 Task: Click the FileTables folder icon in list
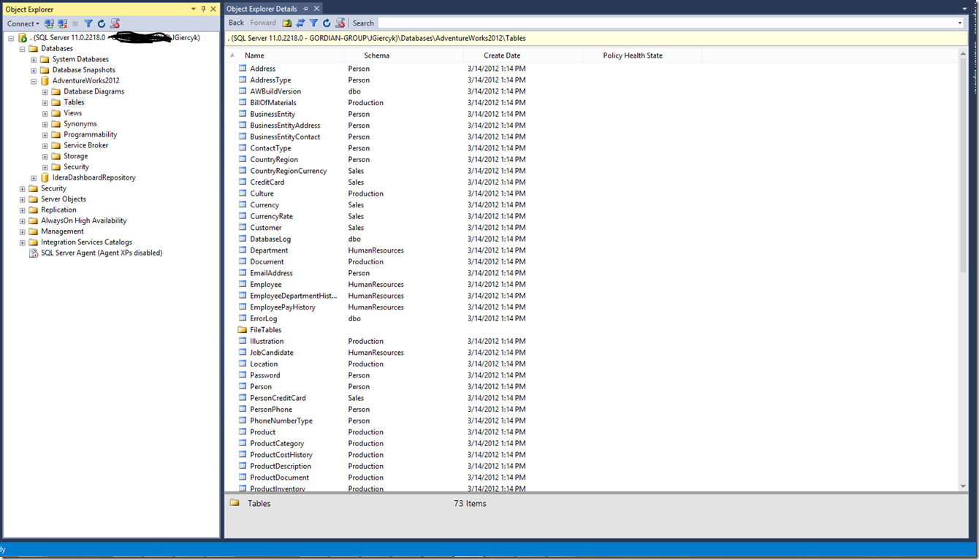[x=243, y=330]
